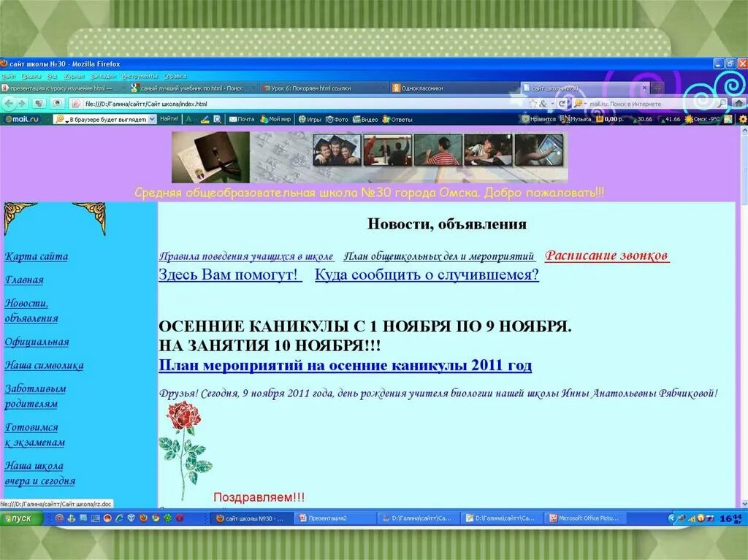Viewport: 748px width, 560px height.
Task: Open Видео on the Mail.ru toolbar
Action: [x=365, y=119]
